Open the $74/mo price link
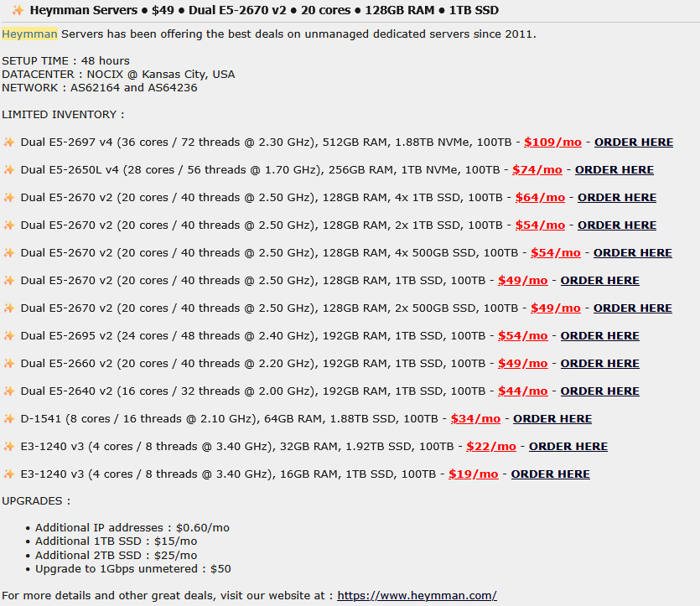This screenshot has height=606, width=700. 537,170
